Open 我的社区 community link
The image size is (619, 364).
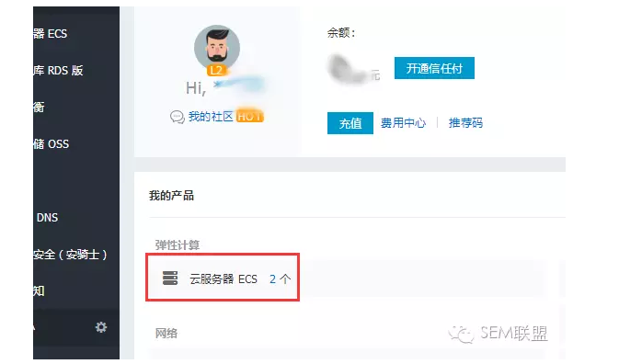click(211, 117)
